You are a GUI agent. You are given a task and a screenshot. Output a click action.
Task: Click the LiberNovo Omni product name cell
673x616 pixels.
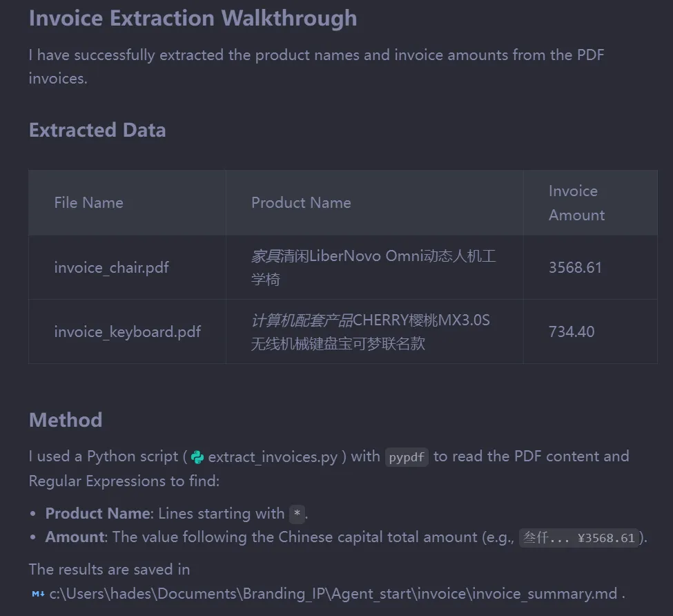[373, 268]
